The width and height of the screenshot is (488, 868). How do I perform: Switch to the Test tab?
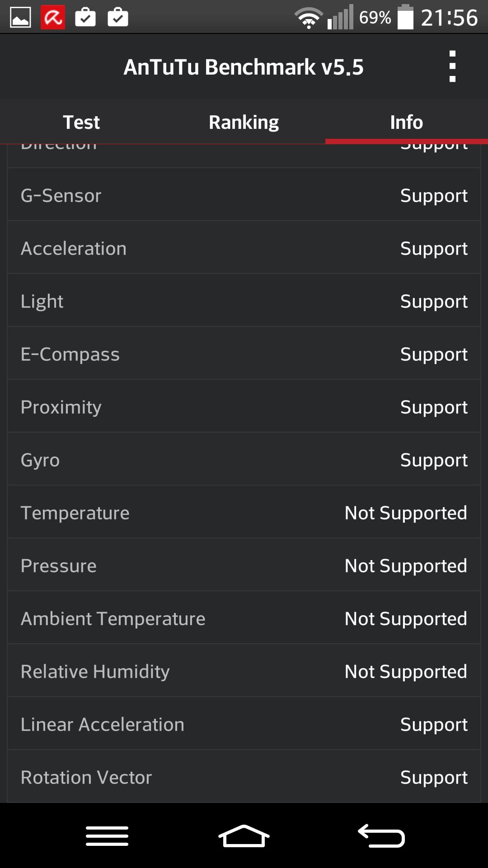pyautogui.click(x=81, y=122)
